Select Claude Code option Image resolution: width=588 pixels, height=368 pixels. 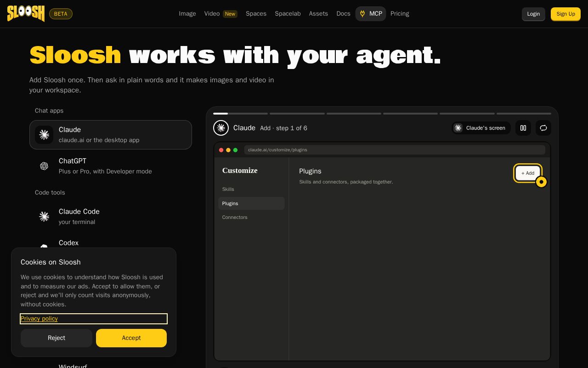[x=111, y=217]
